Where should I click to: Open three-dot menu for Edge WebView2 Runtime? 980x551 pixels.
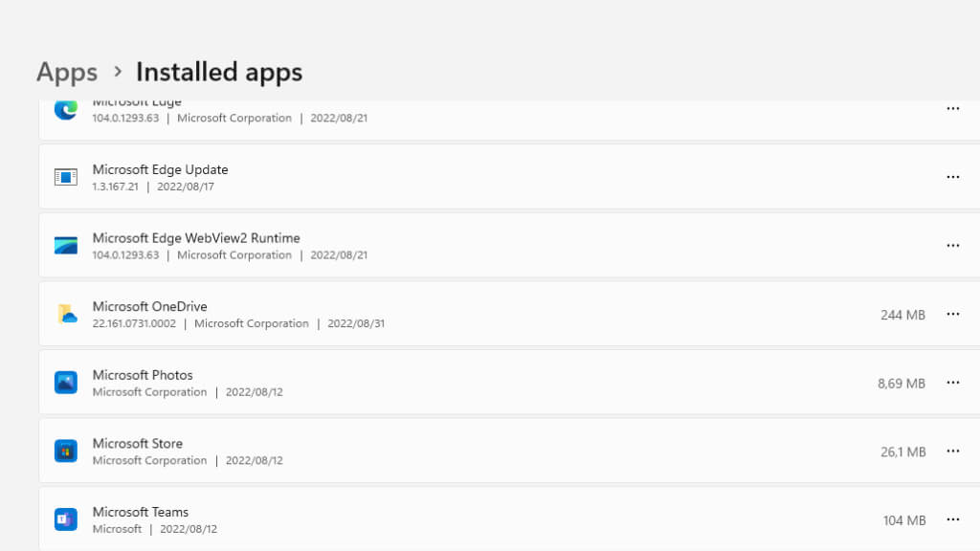[952, 246]
